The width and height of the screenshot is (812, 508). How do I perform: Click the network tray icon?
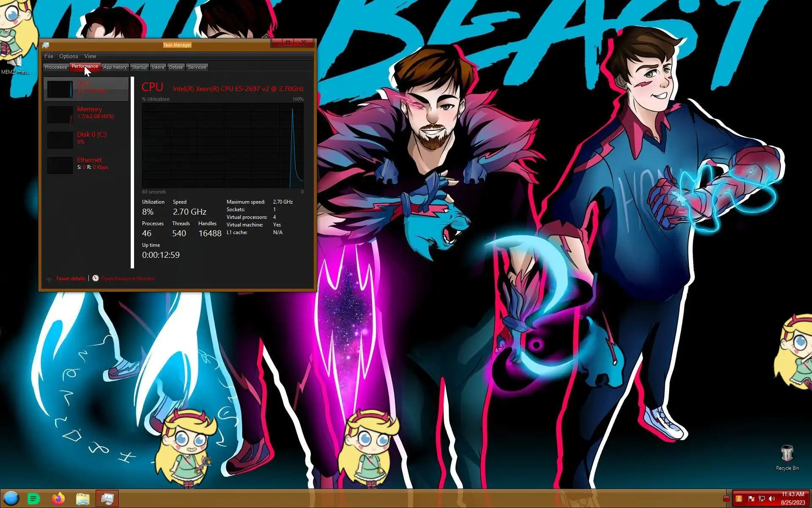[x=762, y=499]
